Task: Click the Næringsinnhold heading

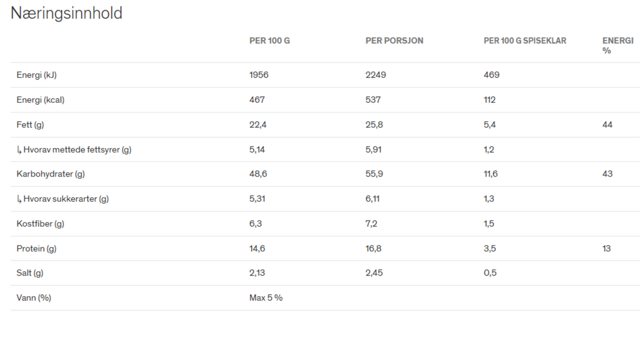Action: [x=67, y=13]
